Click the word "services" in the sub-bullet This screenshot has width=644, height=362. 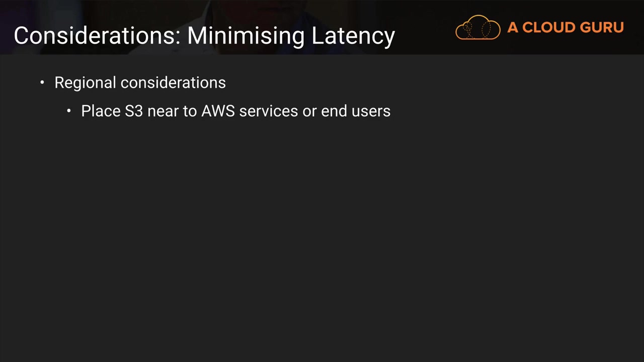pyautogui.click(x=268, y=111)
